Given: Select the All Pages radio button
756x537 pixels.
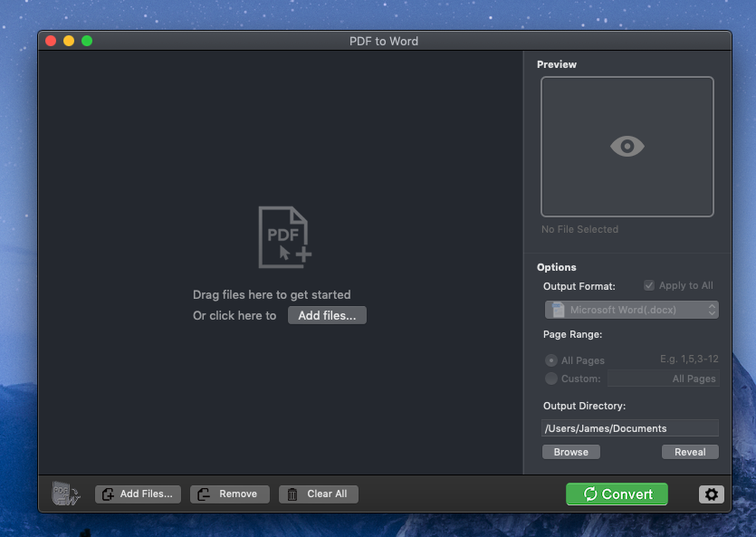Looking at the screenshot, I should [x=551, y=360].
